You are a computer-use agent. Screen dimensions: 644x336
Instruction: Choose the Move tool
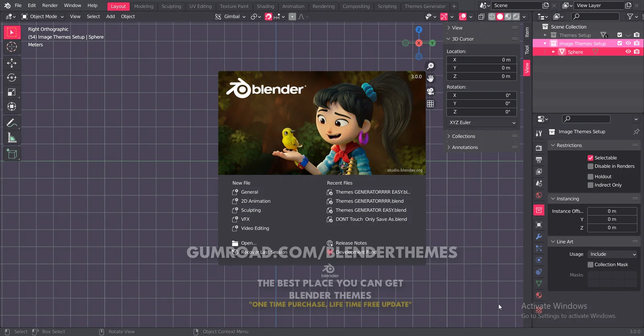pos(12,63)
